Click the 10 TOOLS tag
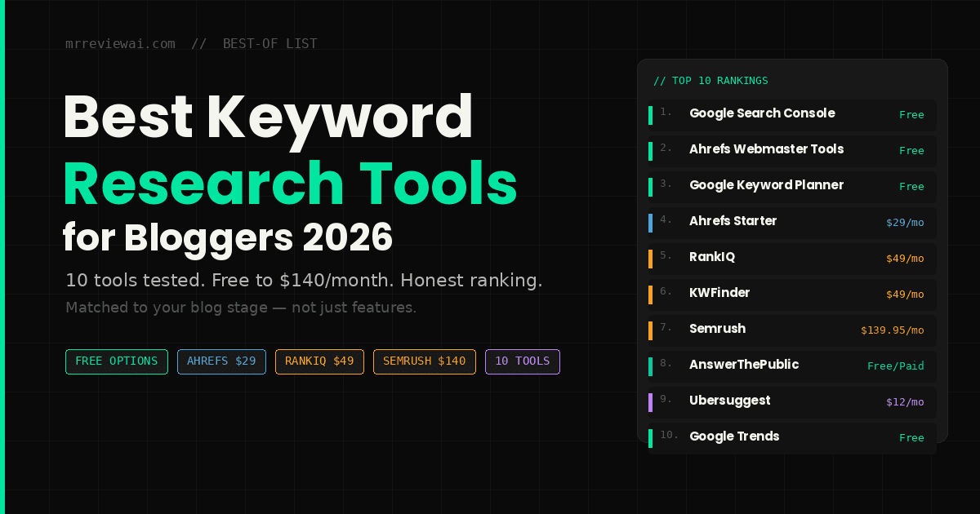The height and width of the screenshot is (514, 980). (523, 361)
